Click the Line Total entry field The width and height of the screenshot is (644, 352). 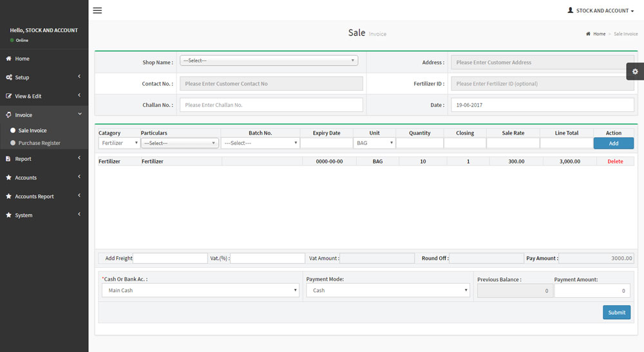click(x=566, y=143)
